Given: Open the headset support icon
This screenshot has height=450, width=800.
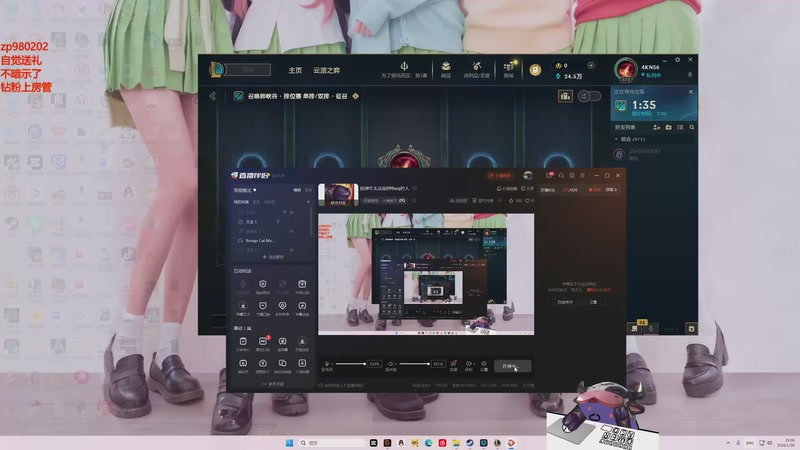Looking at the screenshot, I should (x=561, y=176).
